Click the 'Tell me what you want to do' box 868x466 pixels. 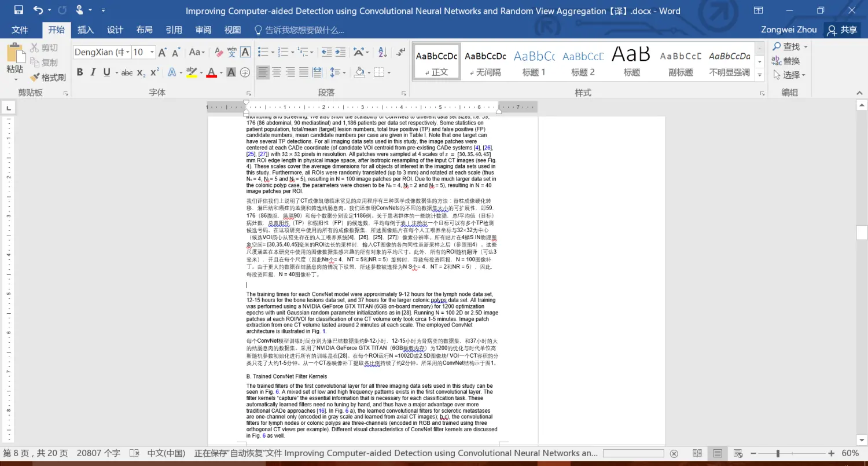click(299, 30)
